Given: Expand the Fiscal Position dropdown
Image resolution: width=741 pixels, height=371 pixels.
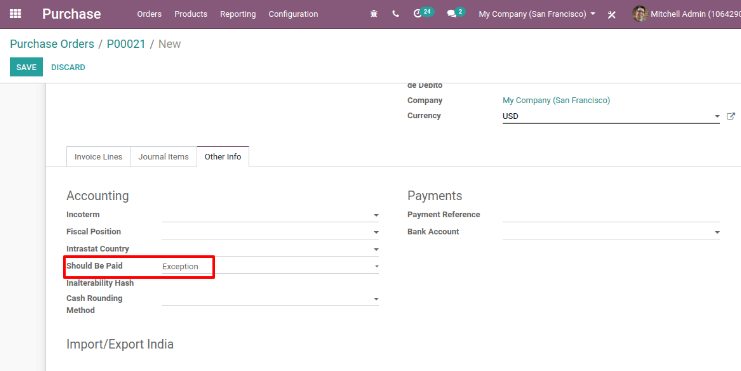Looking at the screenshot, I should click(x=376, y=232).
